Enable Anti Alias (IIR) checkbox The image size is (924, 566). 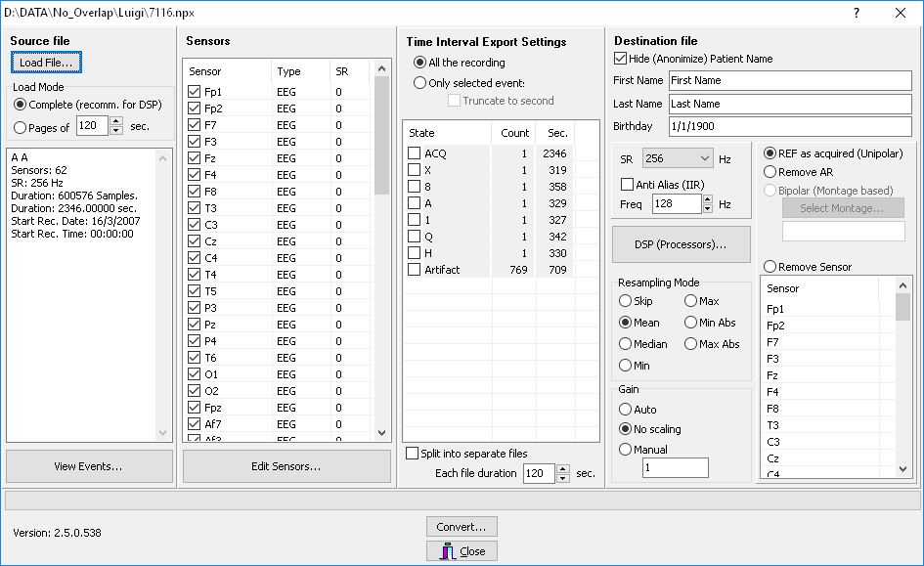[x=628, y=185]
